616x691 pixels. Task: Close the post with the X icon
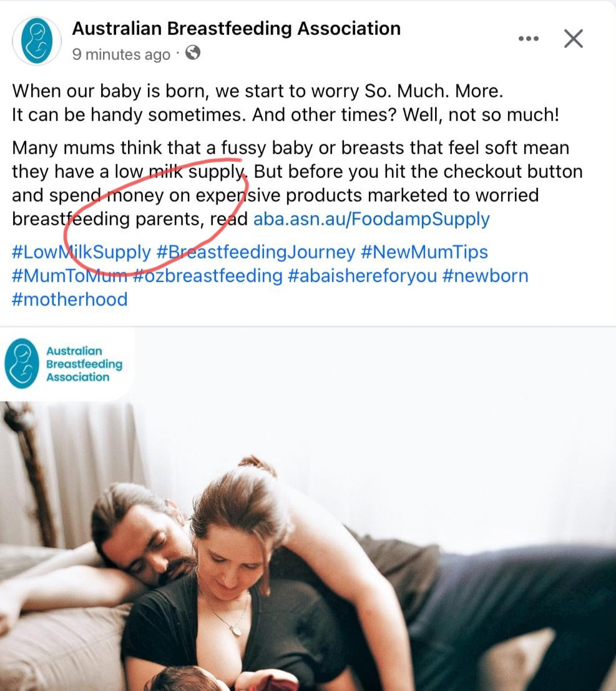pos(574,39)
